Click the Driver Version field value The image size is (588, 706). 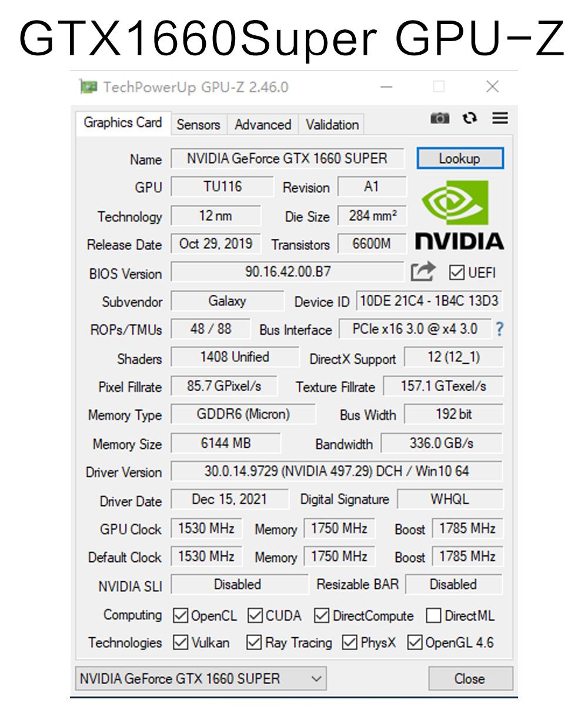pos(337,471)
